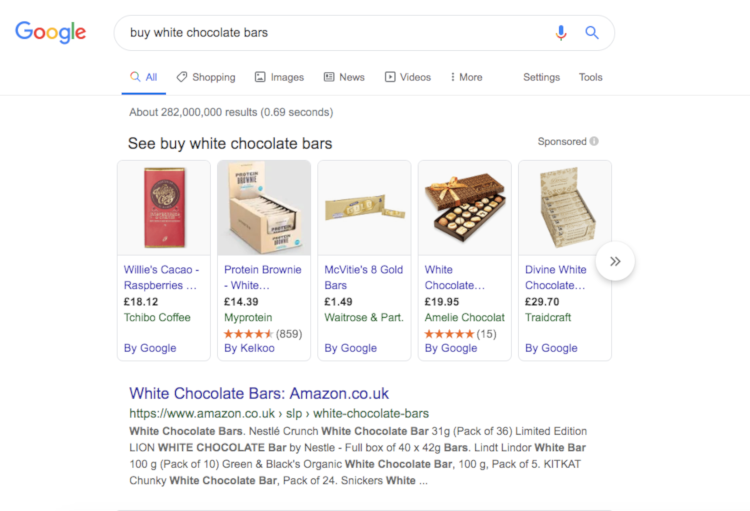Open the White Chocolate Bars Amazon.co.uk result

pos(259,393)
